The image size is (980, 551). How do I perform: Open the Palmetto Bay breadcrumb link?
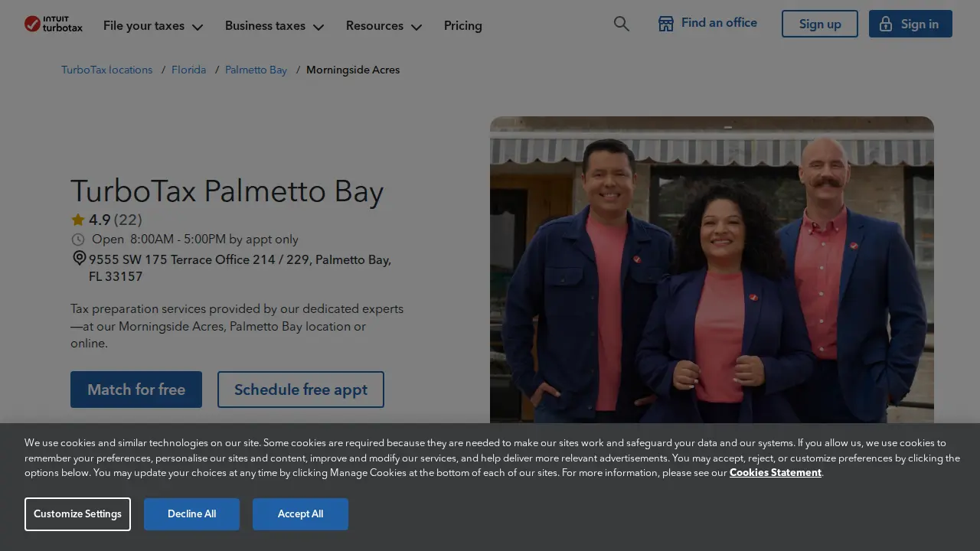tap(256, 70)
